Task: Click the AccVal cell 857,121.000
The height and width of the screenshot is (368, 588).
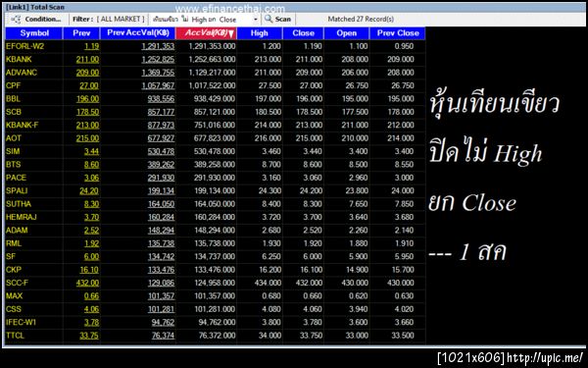Action: 215,112
